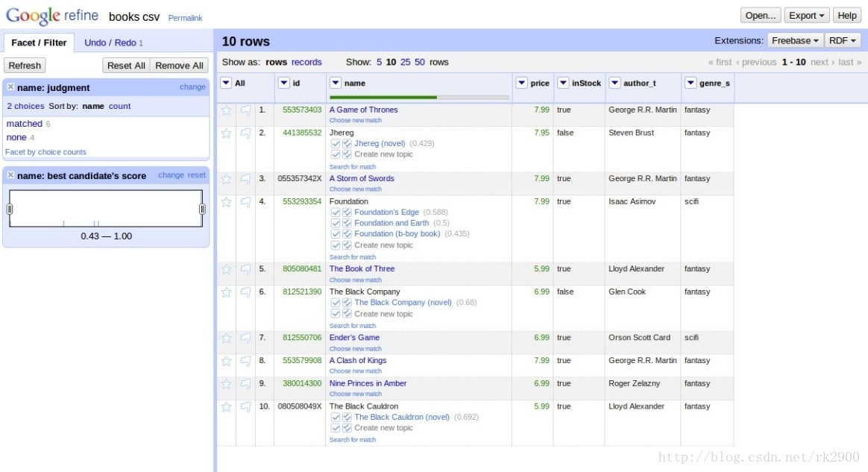Star the Nine Princes in Amber row
The height and width of the screenshot is (472, 868).
227,384
